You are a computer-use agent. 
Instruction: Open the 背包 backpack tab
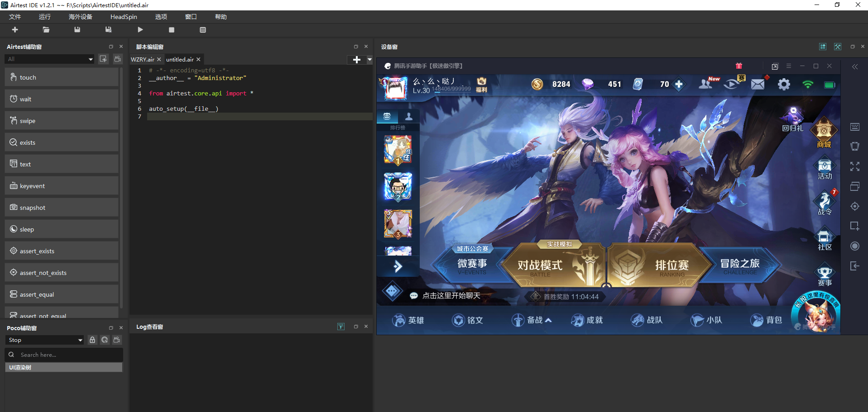pos(766,320)
